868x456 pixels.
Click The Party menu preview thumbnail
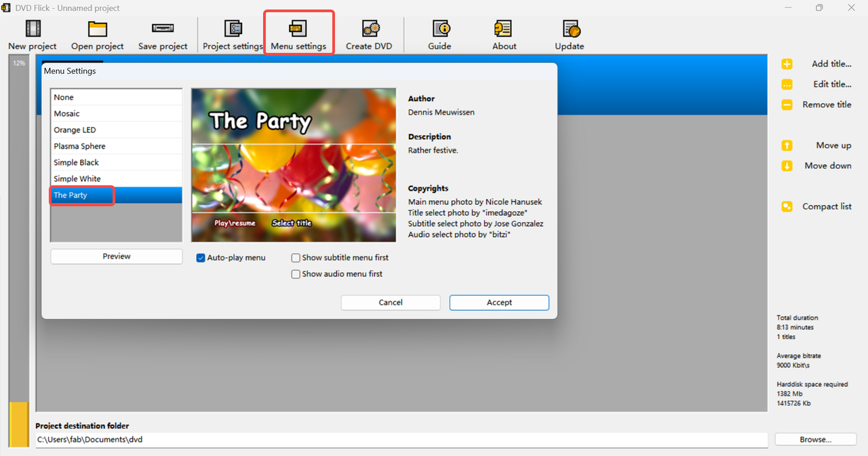click(294, 165)
